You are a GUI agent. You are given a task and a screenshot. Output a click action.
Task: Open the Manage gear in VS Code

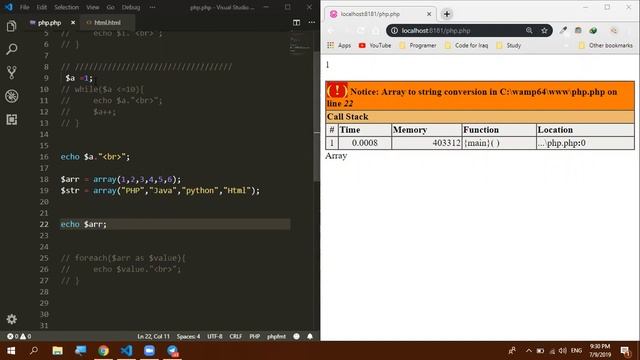point(11,319)
